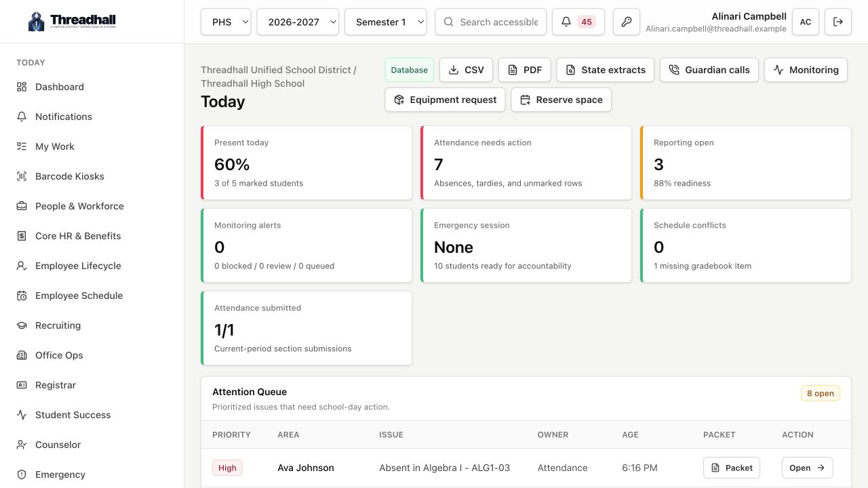This screenshot has height=488, width=868.
Task: Open the AC user avatar menu
Action: tap(806, 22)
